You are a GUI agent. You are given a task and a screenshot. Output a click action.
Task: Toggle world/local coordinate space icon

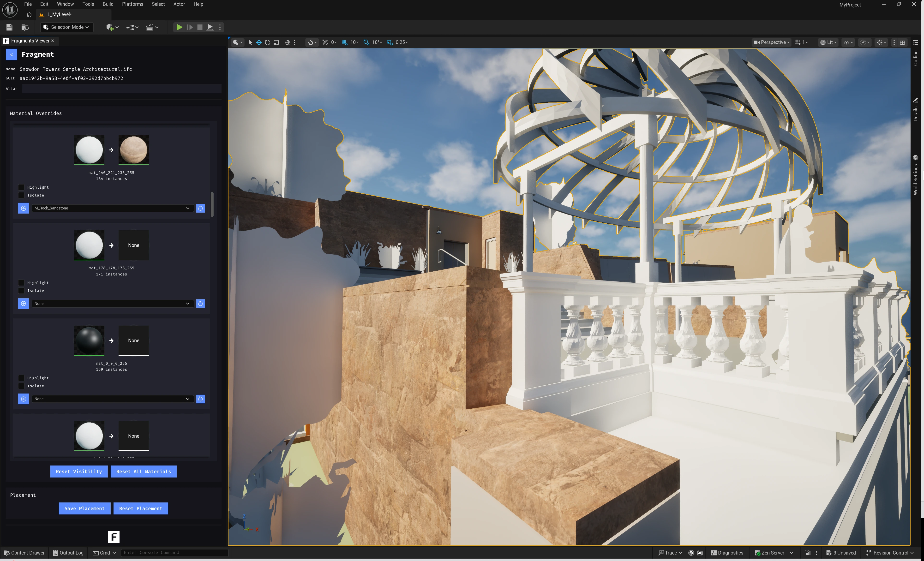click(x=288, y=42)
